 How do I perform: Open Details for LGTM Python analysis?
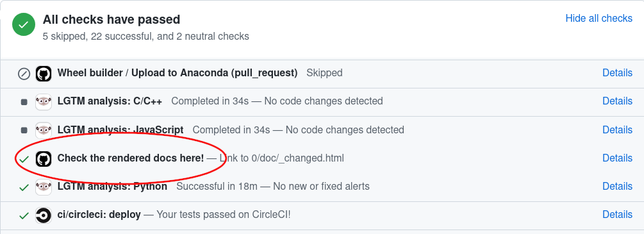[x=617, y=187]
